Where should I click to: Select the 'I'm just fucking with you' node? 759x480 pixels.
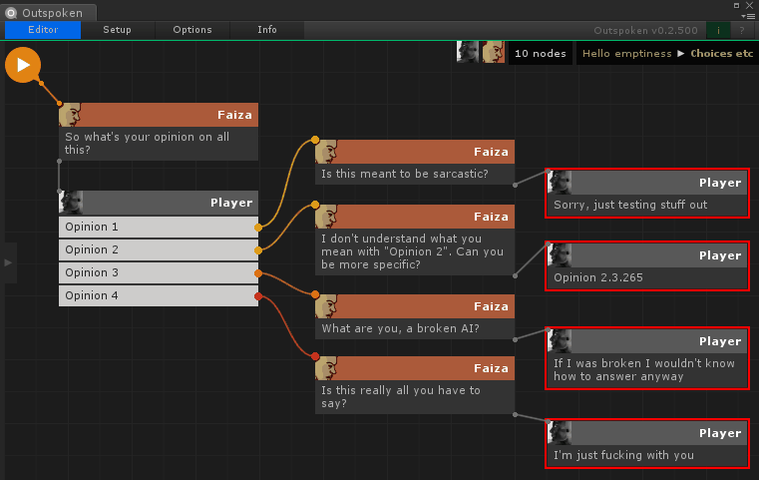pos(647,443)
